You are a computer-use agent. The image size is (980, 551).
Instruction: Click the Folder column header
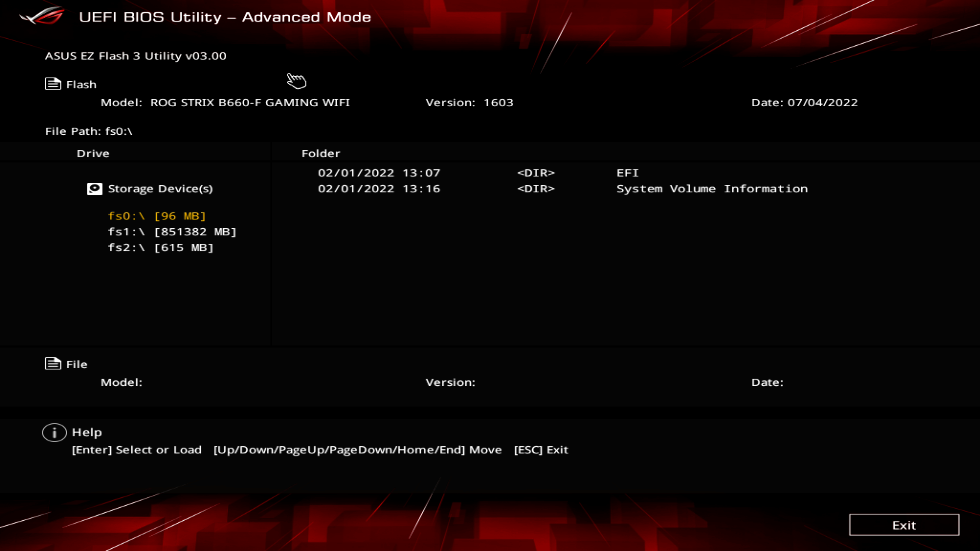click(x=321, y=154)
